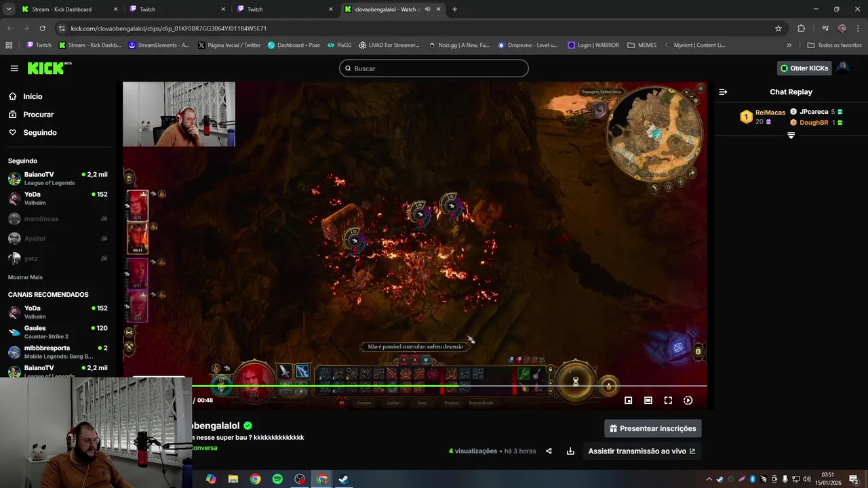Expand followed channels with Mostrar Mais
This screenshot has height=488, width=868.
click(x=25, y=277)
